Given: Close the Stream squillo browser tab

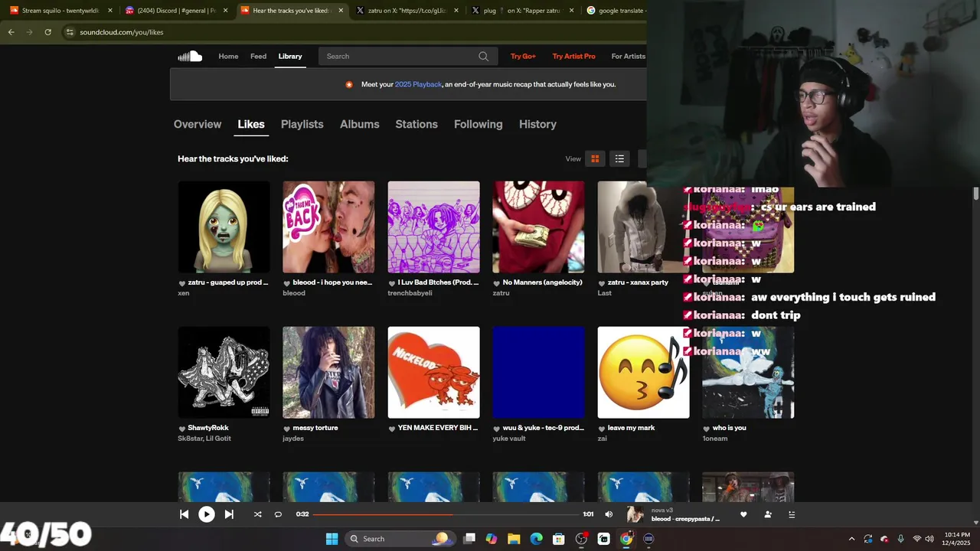Looking at the screenshot, I should (110, 11).
